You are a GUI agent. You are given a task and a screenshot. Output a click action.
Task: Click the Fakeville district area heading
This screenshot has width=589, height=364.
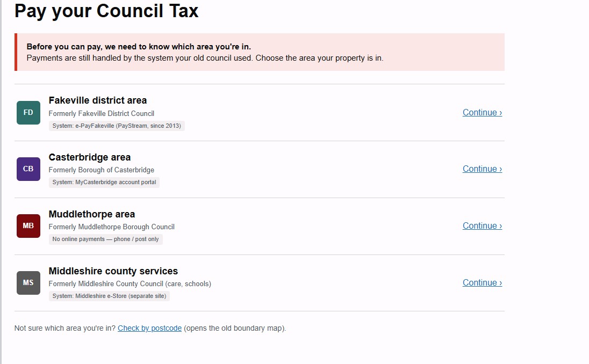(x=98, y=100)
